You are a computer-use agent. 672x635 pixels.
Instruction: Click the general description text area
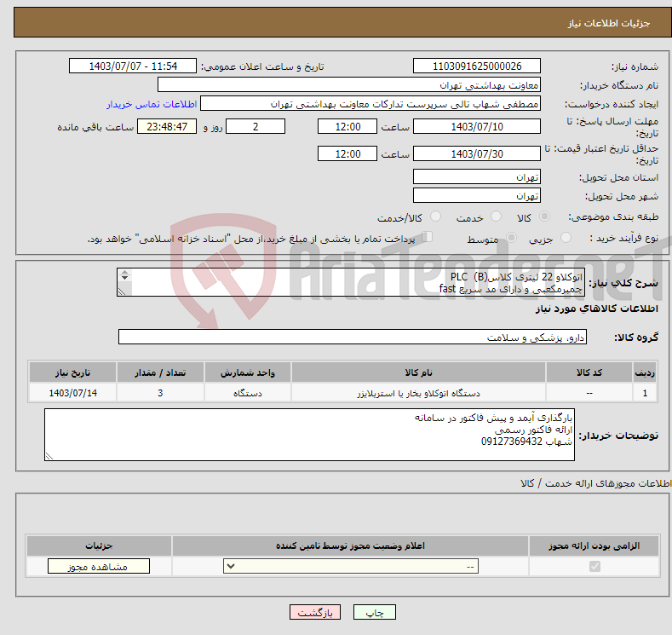tap(351, 282)
